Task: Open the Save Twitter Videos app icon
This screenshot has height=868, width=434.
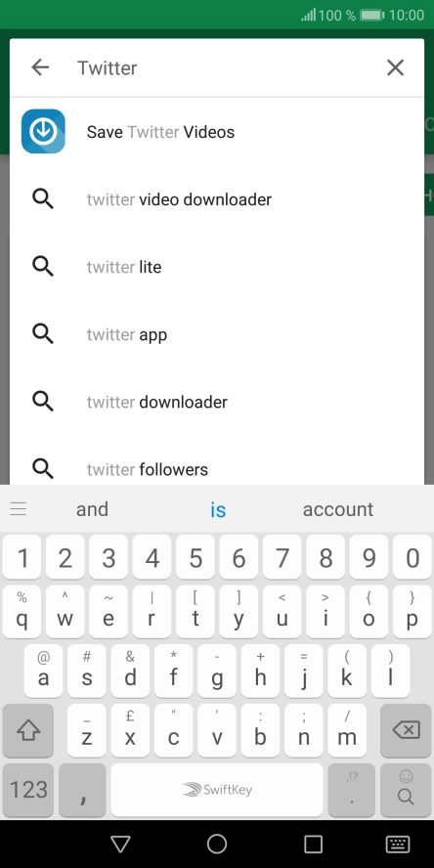Action: click(x=43, y=131)
